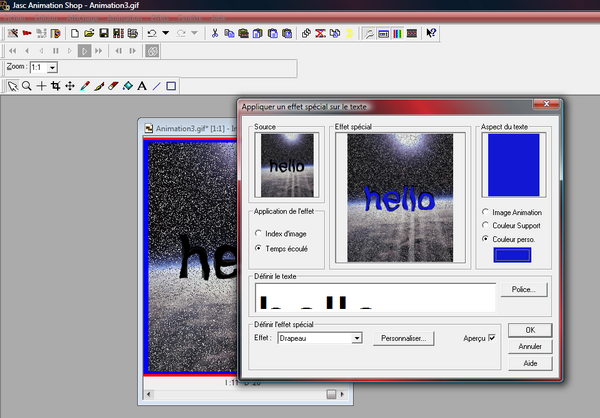Open the Edition menu
Image resolution: width=600 pixels, height=418 pixels.
(46, 18)
